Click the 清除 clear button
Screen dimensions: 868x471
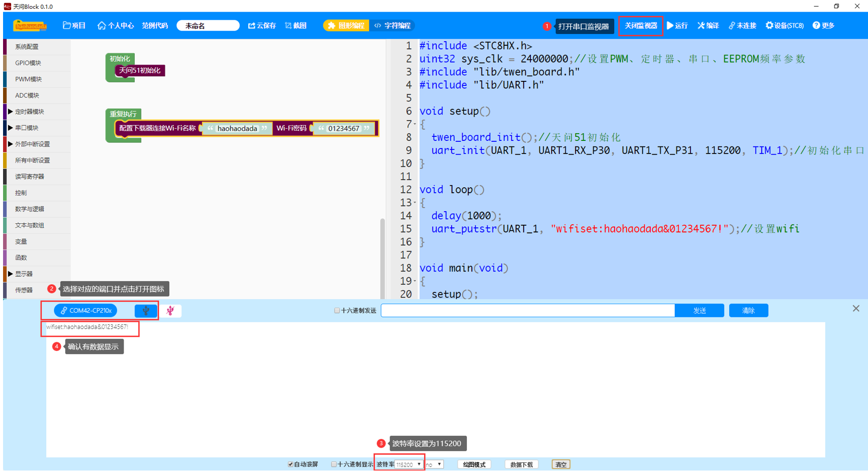(x=749, y=310)
